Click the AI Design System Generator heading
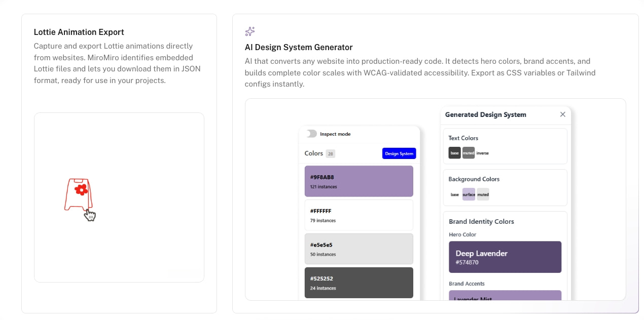Screen dimensions: 644x320 coord(299,47)
